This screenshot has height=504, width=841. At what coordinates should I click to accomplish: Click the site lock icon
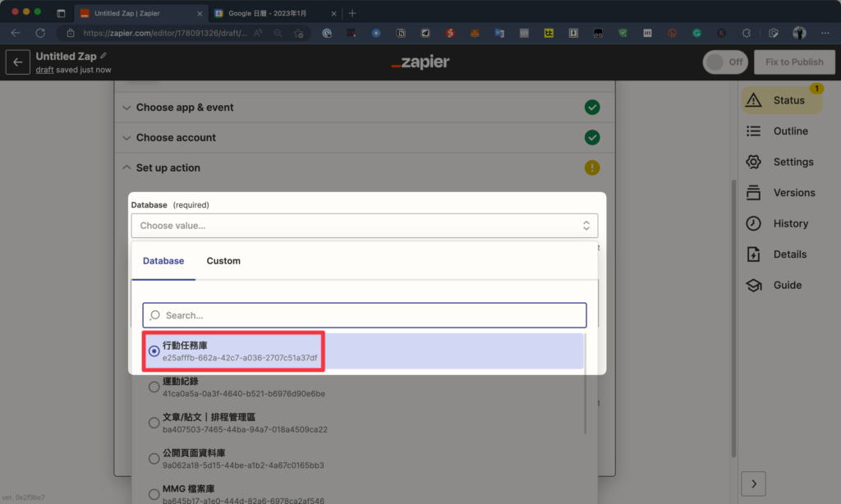click(x=71, y=33)
